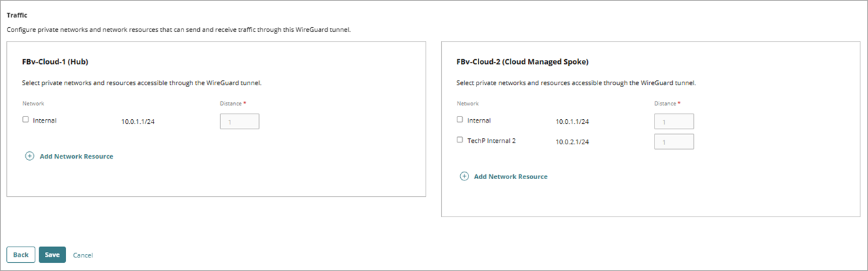This screenshot has width=868, height=271.
Task: Click Add Network Resource link in FBv-Cloud-2 panel
Action: (510, 176)
